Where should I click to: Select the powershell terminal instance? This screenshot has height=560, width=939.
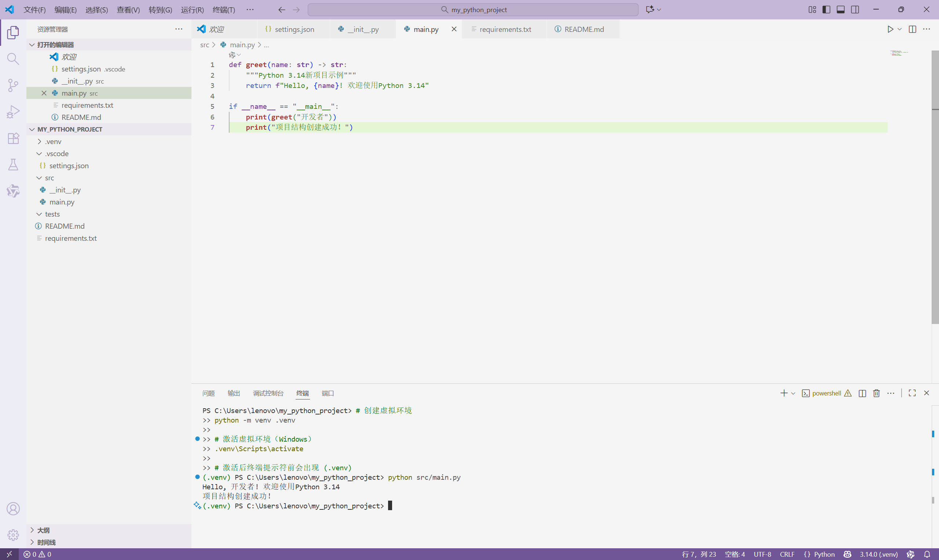point(827,393)
